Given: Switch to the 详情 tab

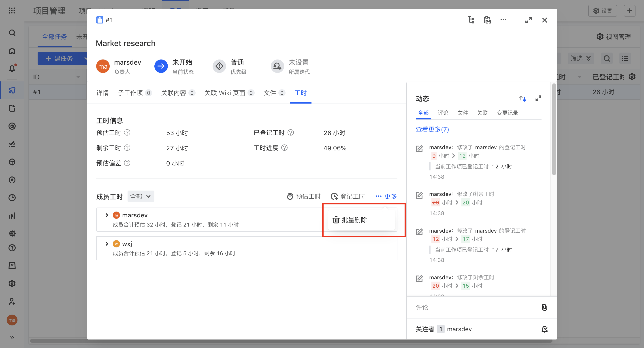Looking at the screenshot, I should pos(102,93).
